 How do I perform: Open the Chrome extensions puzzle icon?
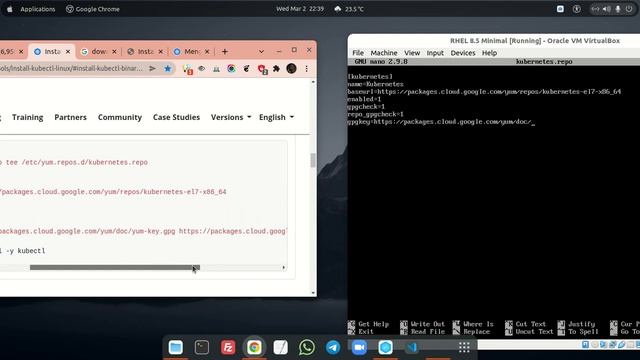pyautogui.click(x=276, y=69)
